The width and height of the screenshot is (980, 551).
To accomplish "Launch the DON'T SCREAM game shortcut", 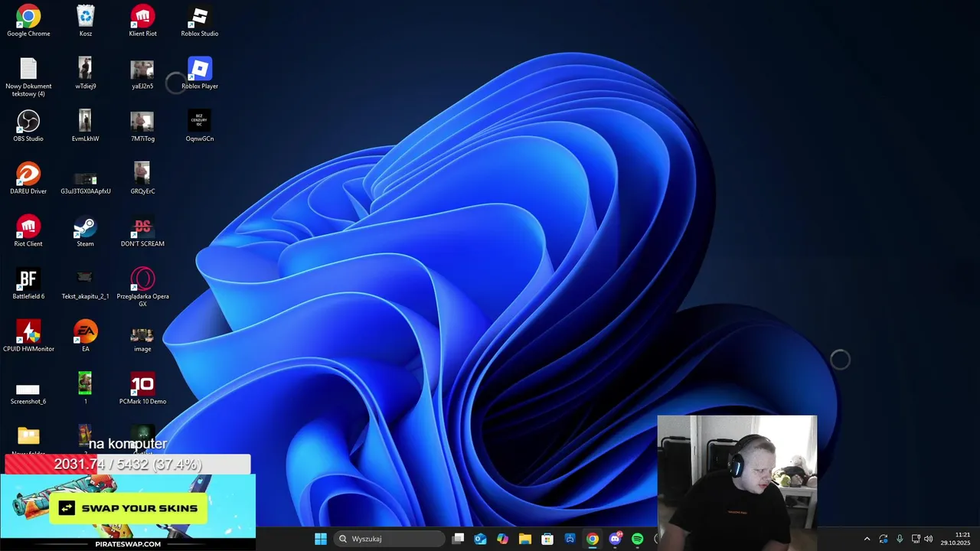I will pos(142,231).
